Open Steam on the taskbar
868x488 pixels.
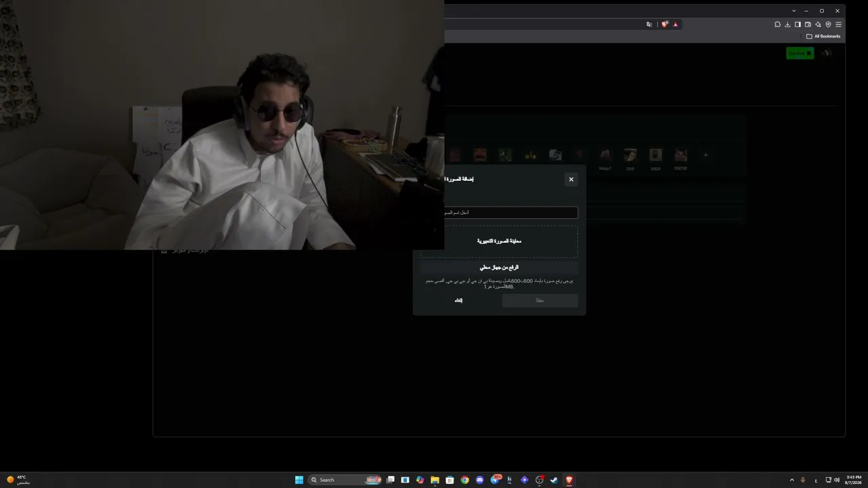click(x=554, y=480)
